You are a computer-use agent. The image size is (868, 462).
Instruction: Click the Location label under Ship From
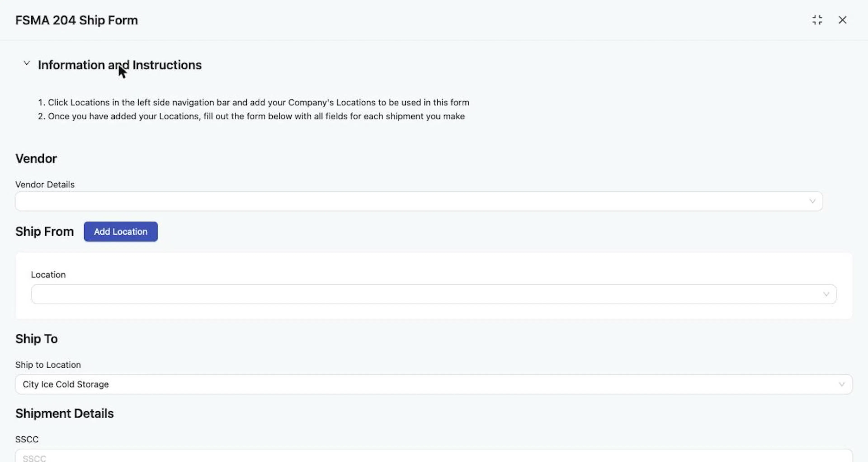(x=48, y=275)
